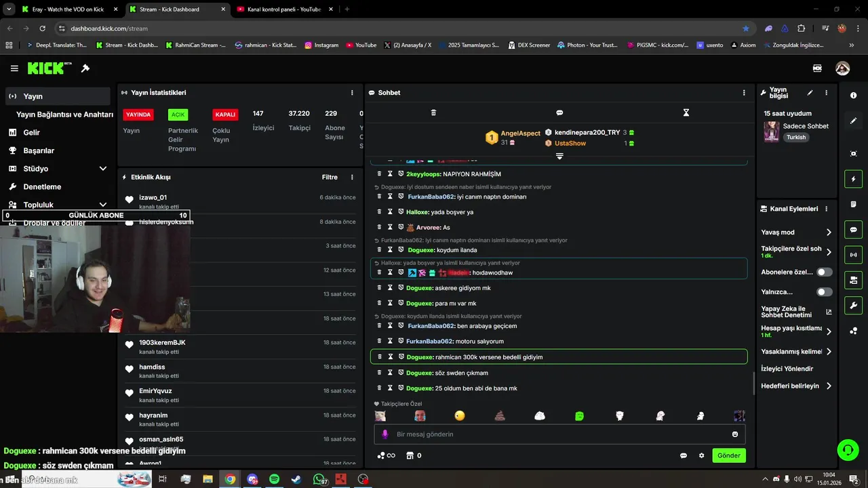Image resolution: width=868 pixels, height=488 pixels.
Task: Delete Halloxe's message with trash icon
Action: pos(379,212)
